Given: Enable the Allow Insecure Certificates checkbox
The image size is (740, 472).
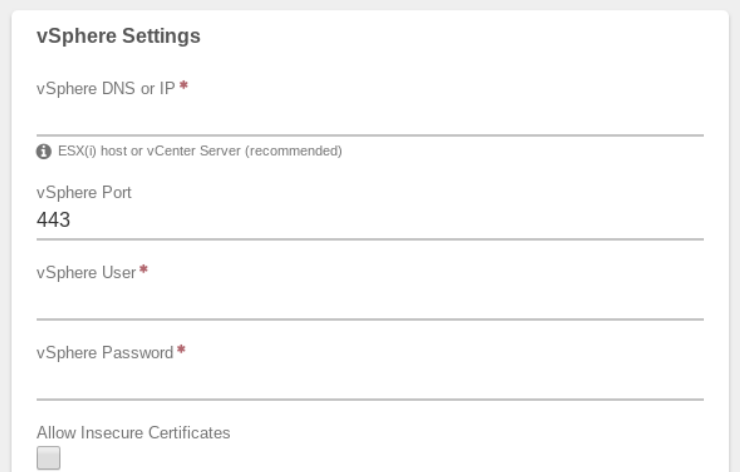Looking at the screenshot, I should click(x=49, y=458).
